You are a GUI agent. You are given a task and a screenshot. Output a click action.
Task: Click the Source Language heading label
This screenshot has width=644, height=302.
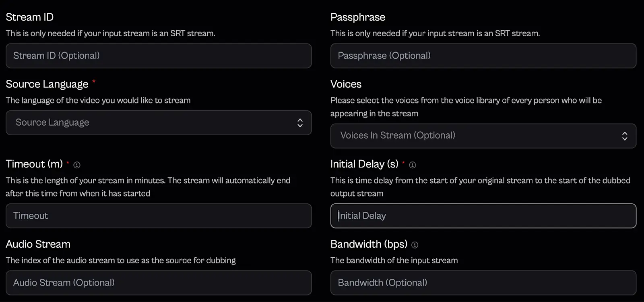[x=47, y=84]
